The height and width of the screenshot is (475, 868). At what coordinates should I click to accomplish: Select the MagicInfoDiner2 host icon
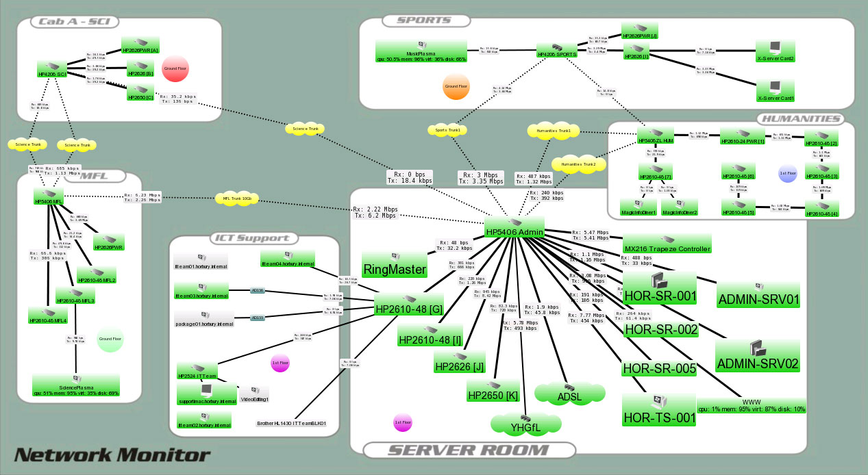pos(680,207)
